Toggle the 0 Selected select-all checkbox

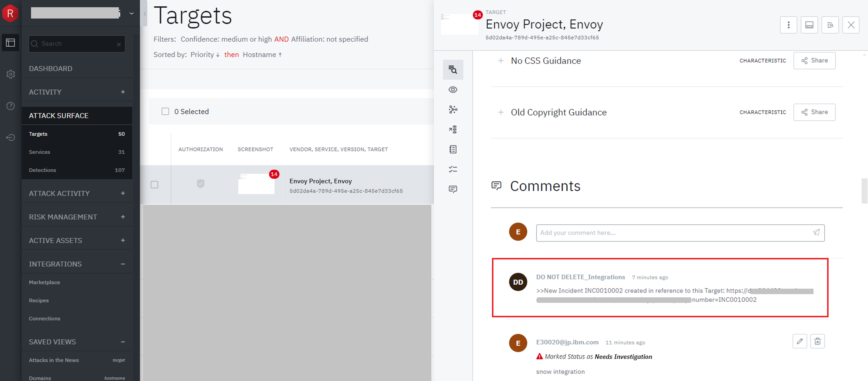[165, 111]
